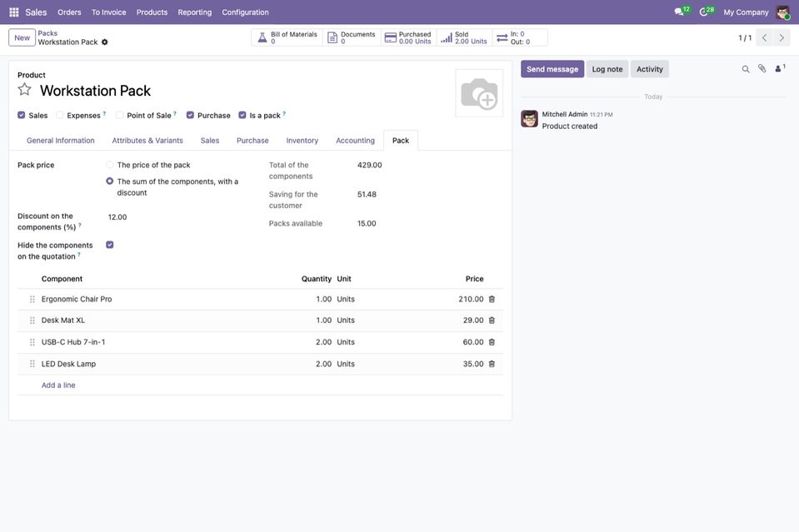Toggle the Is a pack checkbox
Screen dimensions: 799x532
tap(242, 115)
